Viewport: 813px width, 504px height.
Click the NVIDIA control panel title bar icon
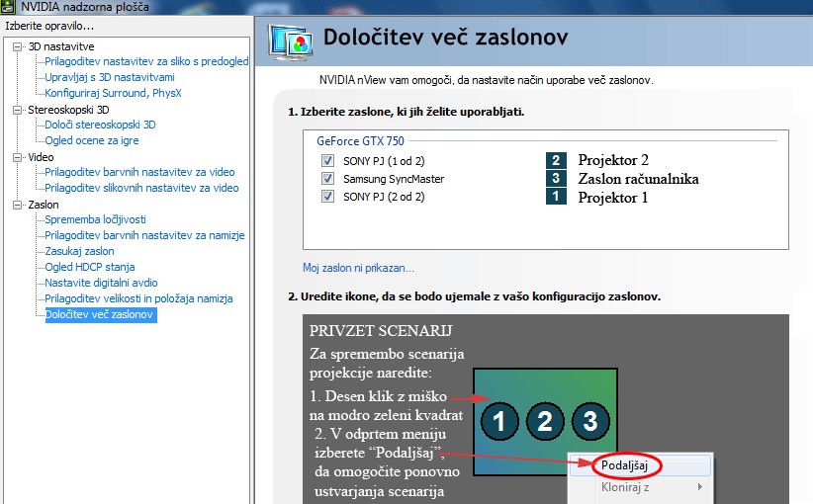tap(8, 7)
